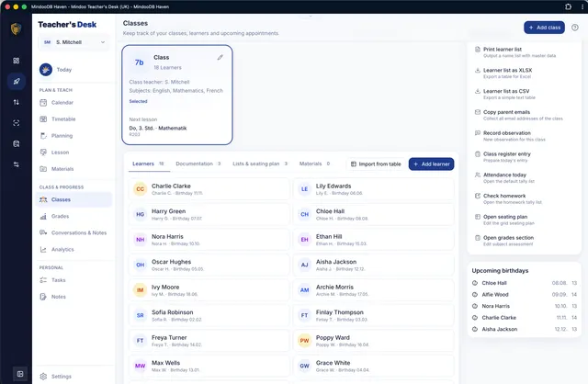The height and width of the screenshot is (384, 588).
Task: Open learner Poppy Ward
Action: pos(374,341)
